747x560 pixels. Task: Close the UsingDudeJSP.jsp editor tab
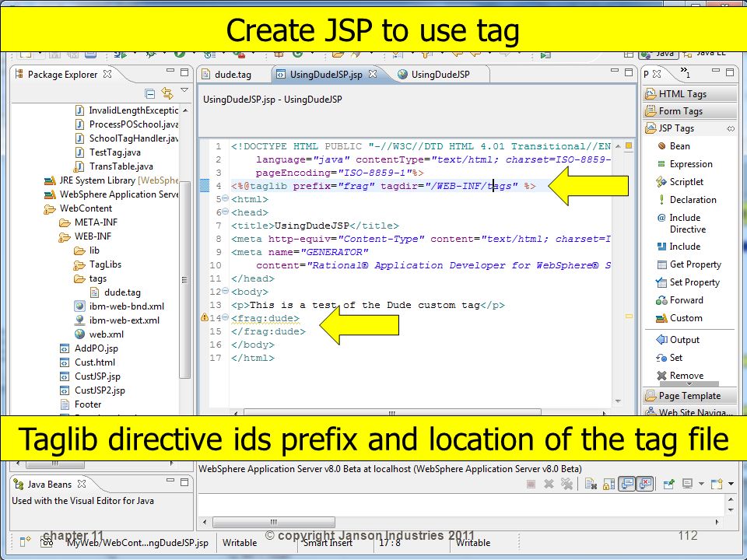[x=373, y=74]
